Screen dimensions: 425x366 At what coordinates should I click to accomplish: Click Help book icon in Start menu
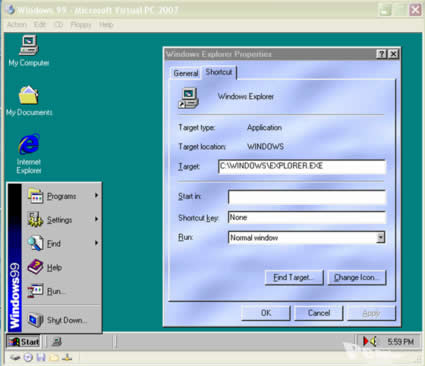pyautogui.click(x=35, y=267)
